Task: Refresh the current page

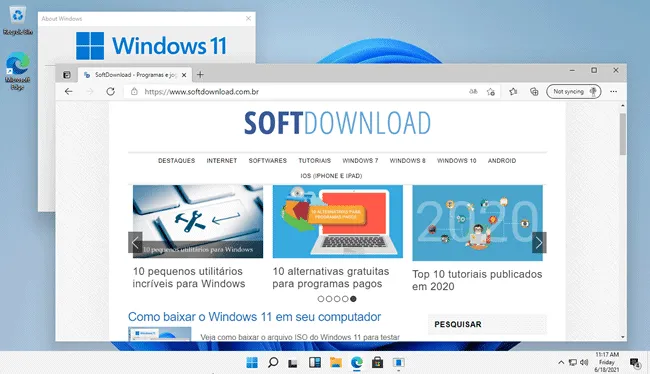Action: tap(110, 92)
